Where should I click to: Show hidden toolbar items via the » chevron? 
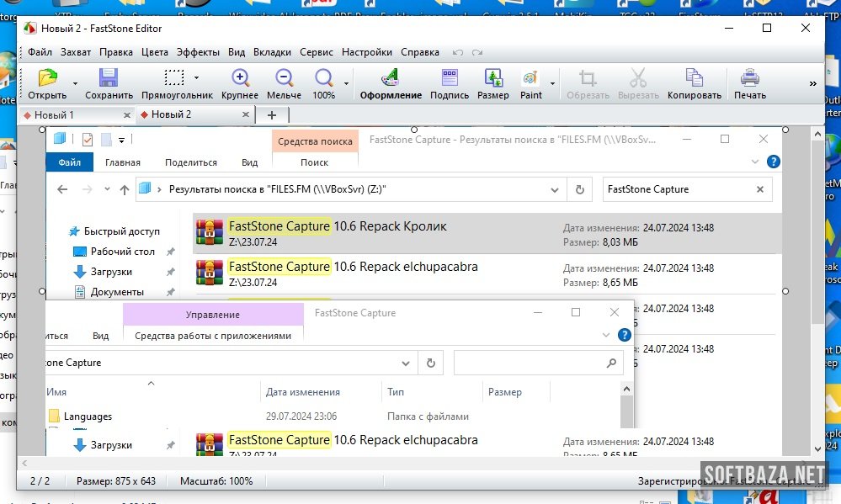click(x=813, y=83)
